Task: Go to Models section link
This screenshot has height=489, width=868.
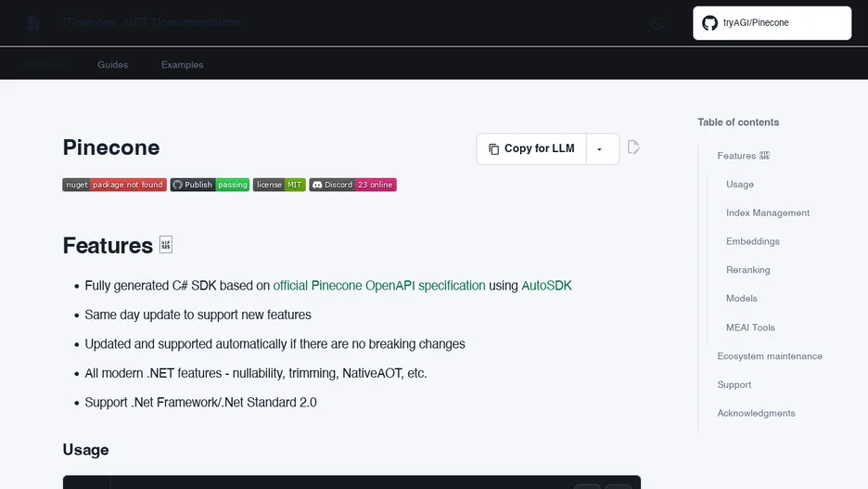Action: [x=742, y=299]
